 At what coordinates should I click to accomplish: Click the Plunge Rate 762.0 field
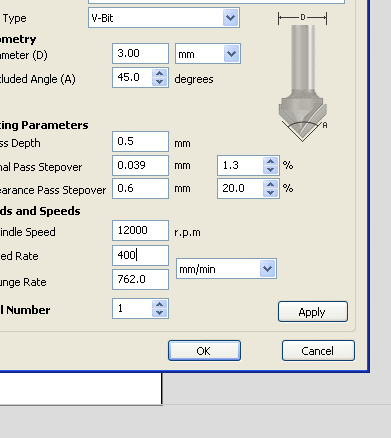tap(140, 279)
